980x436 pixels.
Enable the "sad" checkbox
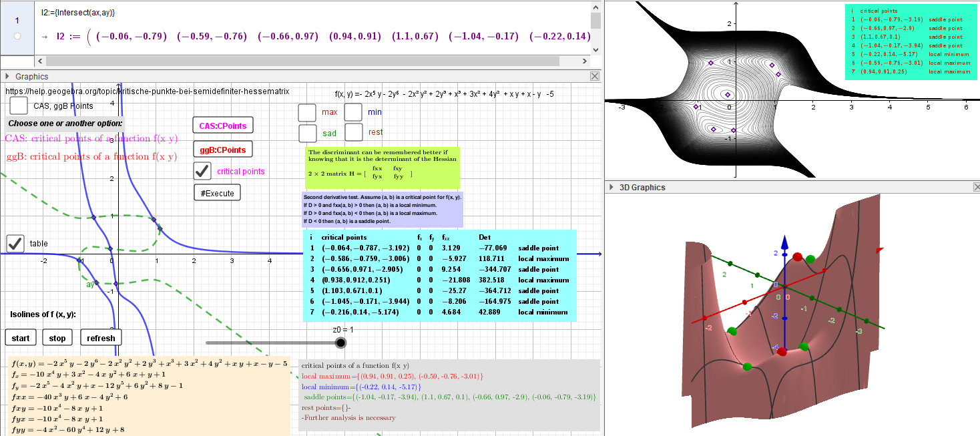pos(307,133)
